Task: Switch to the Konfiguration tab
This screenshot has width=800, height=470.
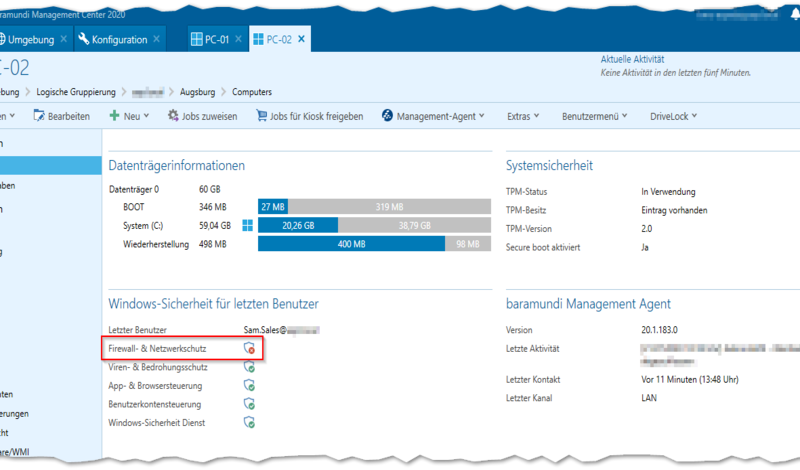Action: tap(119, 39)
